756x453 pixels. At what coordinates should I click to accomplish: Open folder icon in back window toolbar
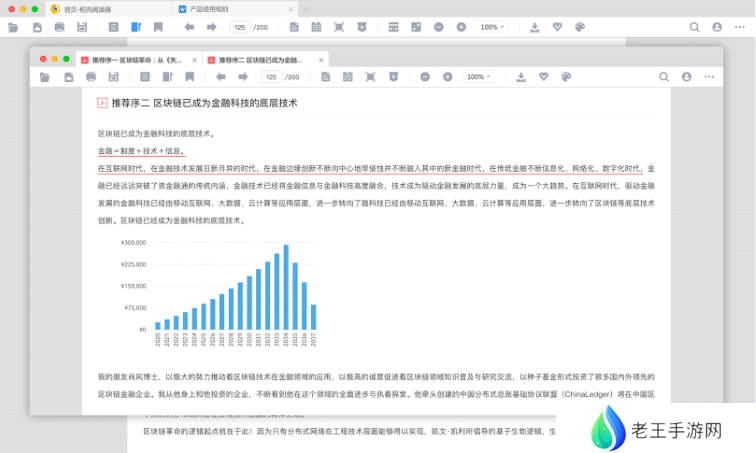pyautogui.click(x=13, y=27)
